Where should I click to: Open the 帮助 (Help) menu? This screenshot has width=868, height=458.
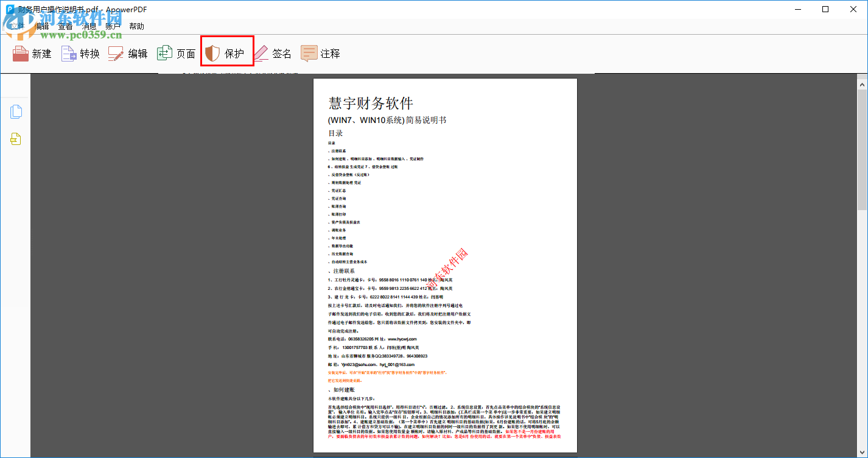pos(136,26)
